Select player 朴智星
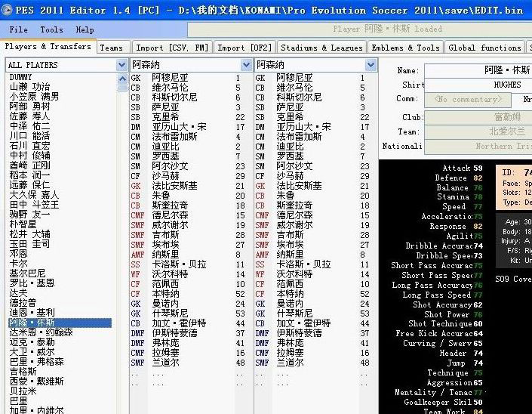Image resolution: width=532 pixels, height=414 pixels. pyautogui.click(x=23, y=224)
